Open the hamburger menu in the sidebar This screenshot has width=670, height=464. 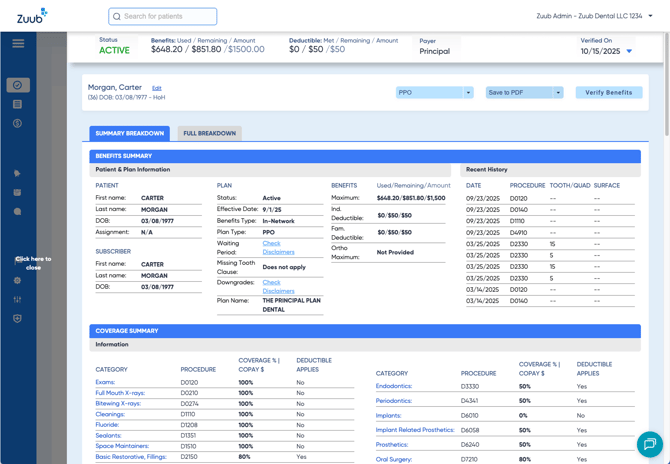tap(18, 43)
